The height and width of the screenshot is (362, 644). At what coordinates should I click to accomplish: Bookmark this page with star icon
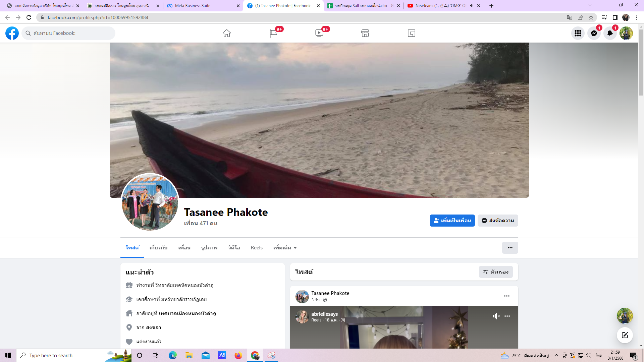[591, 17]
